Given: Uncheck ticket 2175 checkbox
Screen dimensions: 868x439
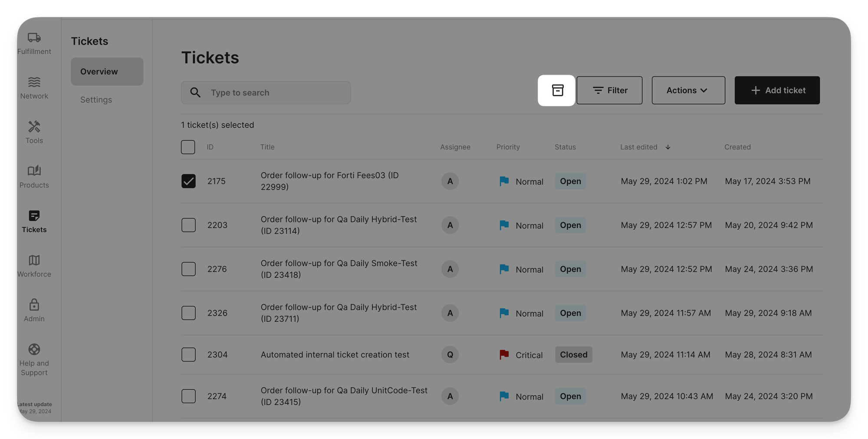Looking at the screenshot, I should 188,181.
